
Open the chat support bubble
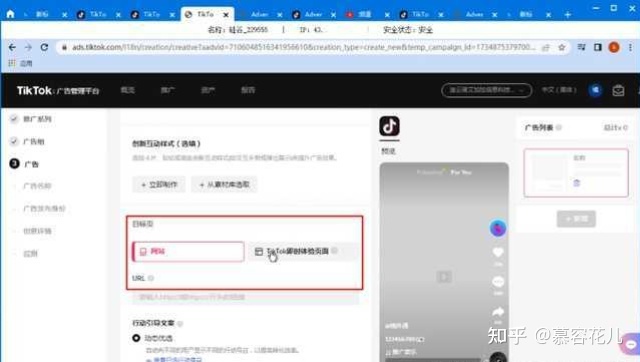click(x=631, y=344)
